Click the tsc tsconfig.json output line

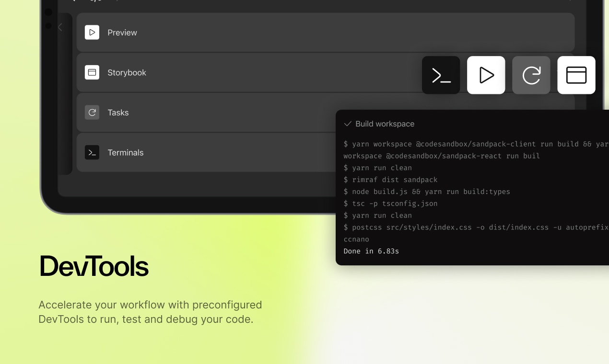(390, 203)
